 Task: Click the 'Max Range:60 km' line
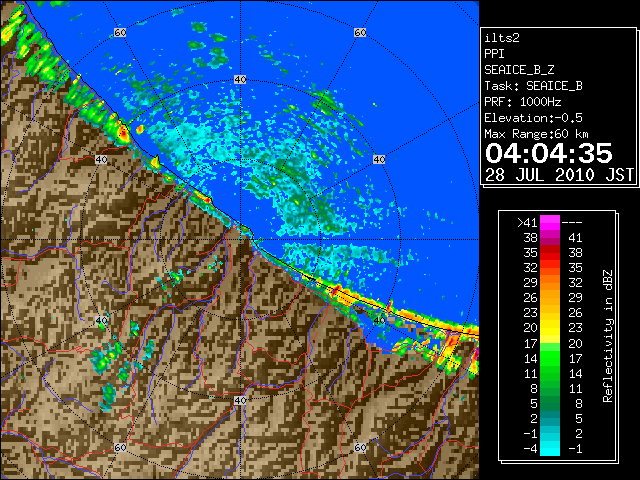click(x=536, y=134)
